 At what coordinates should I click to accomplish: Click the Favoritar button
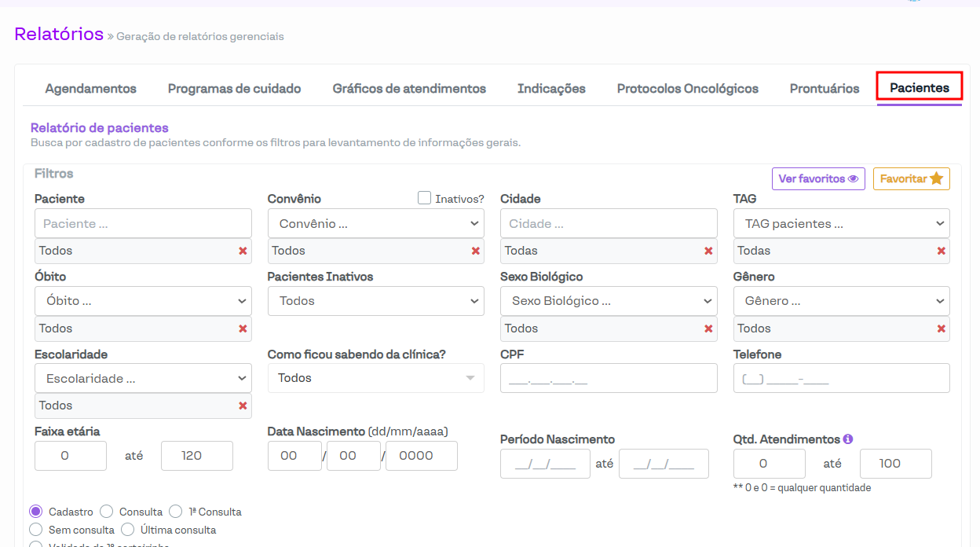911,178
